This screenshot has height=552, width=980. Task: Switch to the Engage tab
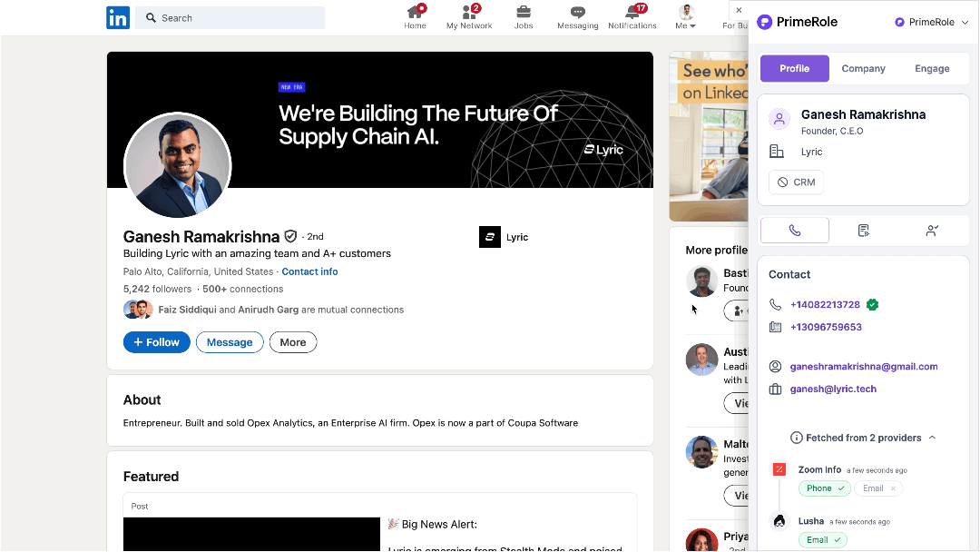coord(932,69)
